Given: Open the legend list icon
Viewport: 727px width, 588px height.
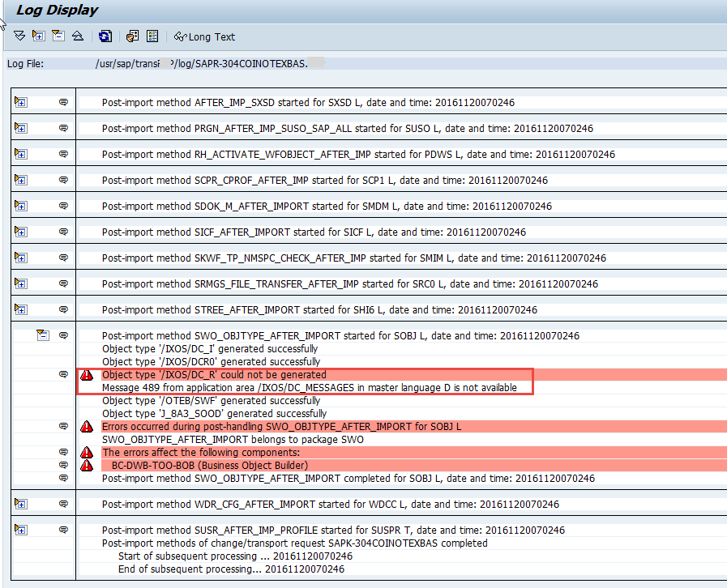Looking at the screenshot, I should (152, 36).
